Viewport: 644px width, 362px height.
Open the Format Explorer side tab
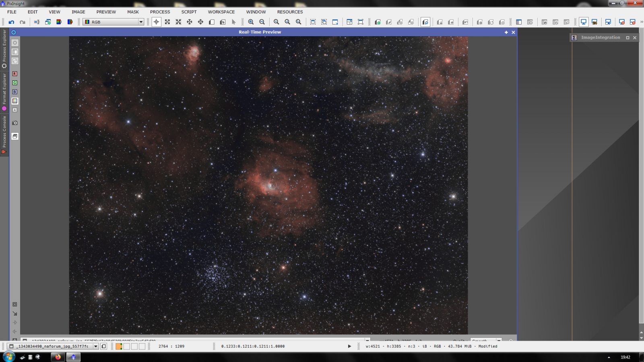[4, 92]
